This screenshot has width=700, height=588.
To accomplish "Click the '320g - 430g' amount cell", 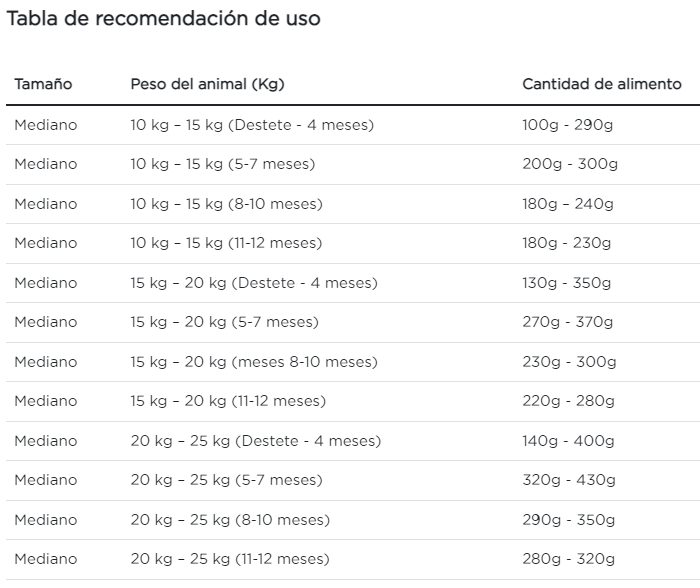I will (x=569, y=480).
